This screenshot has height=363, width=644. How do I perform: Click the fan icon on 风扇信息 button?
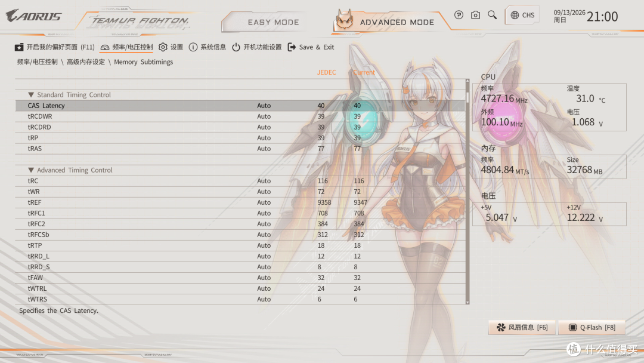[x=501, y=328]
